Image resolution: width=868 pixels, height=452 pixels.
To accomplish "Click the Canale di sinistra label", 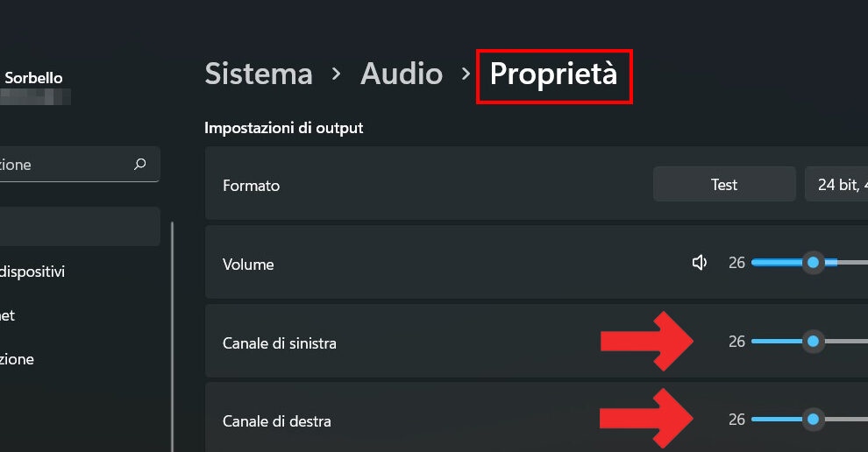I will (x=280, y=343).
